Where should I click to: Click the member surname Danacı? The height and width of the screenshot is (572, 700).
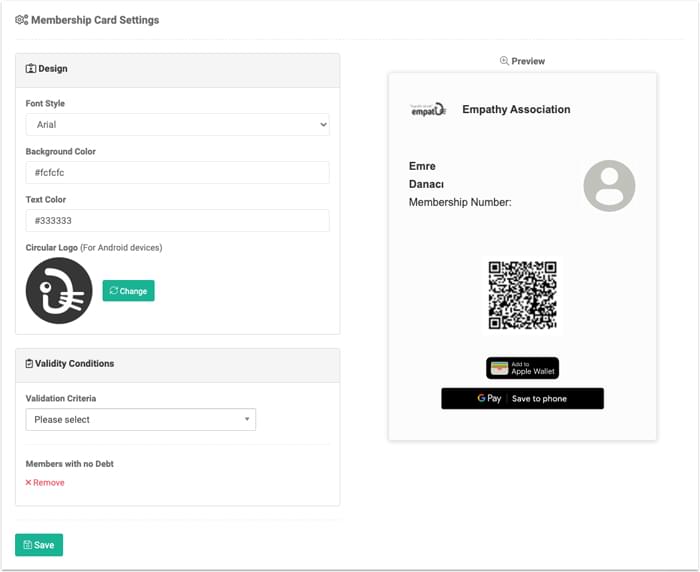pos(426,184)
